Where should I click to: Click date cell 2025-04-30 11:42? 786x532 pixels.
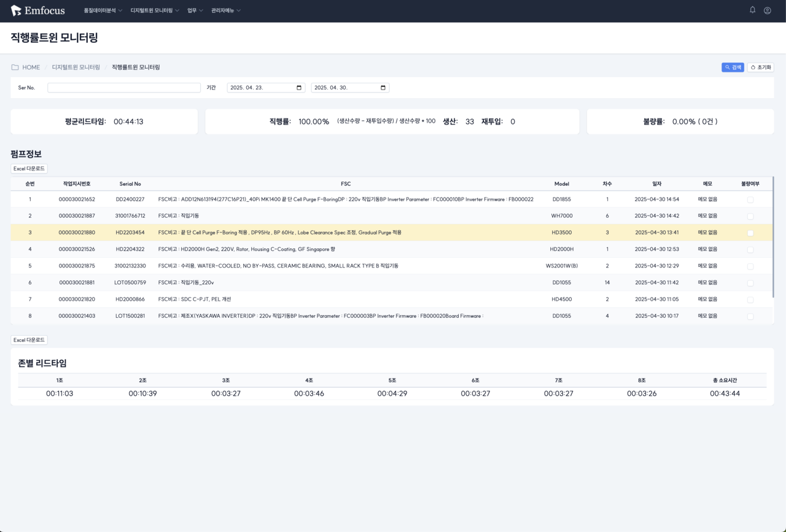coord(656,282)
